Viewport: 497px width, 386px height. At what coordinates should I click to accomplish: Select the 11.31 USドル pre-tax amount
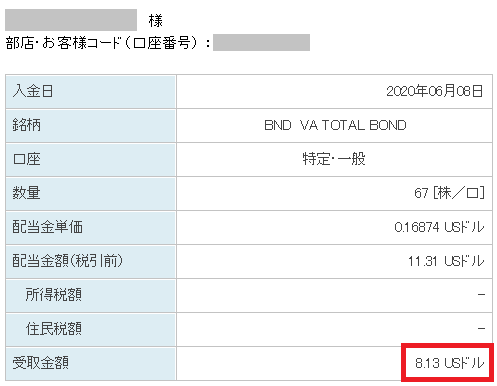pyautogui.click(x=446, y=261)
